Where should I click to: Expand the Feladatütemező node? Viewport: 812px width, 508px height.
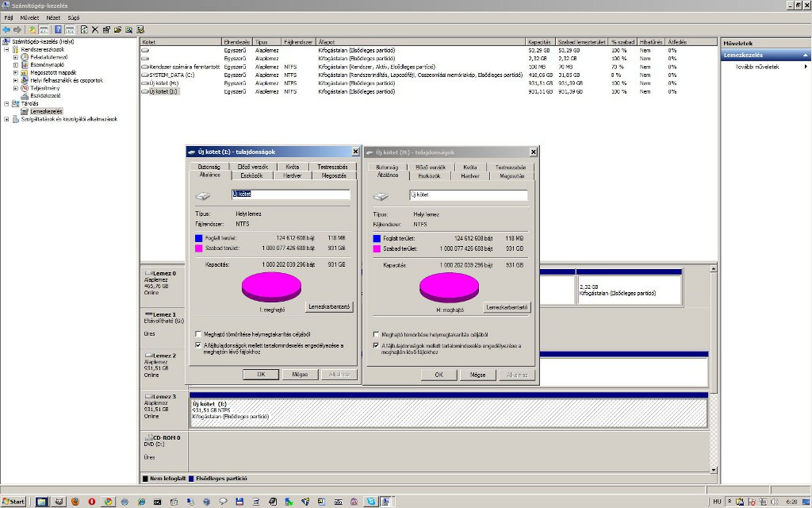click(x=16, y=57)
